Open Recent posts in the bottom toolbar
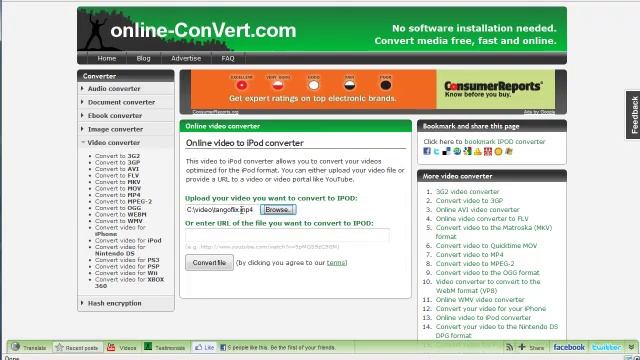 tap(77, 347)
